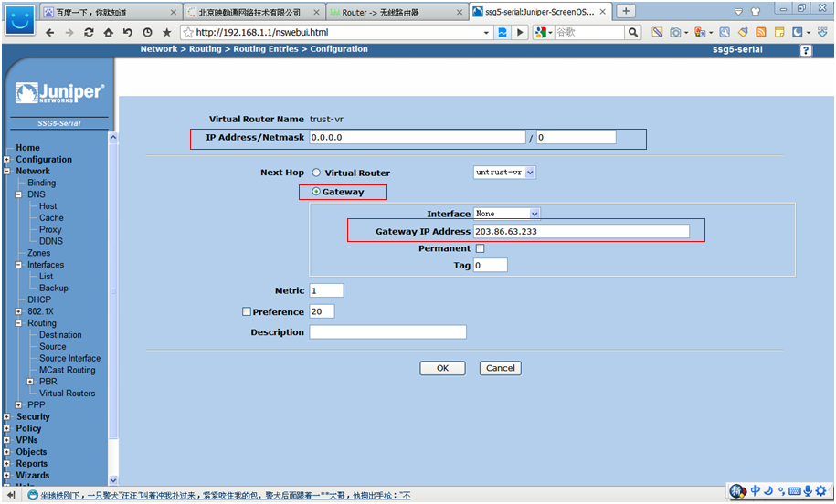Go to browser home page icon
The image size is (836, 504).
click(x=109, y=32)
